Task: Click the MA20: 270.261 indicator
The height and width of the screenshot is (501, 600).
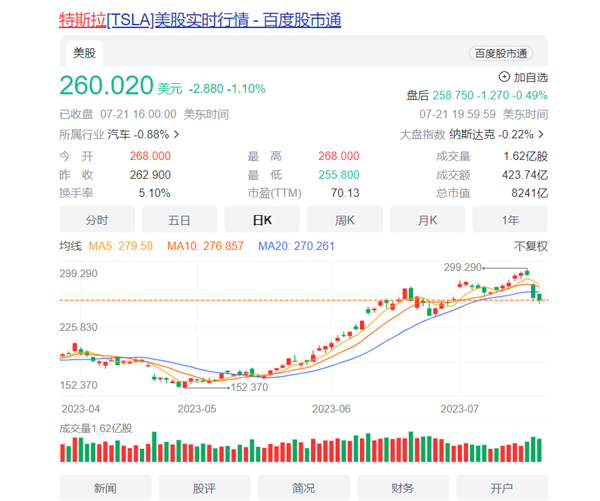Action: (x=296, y=246)
